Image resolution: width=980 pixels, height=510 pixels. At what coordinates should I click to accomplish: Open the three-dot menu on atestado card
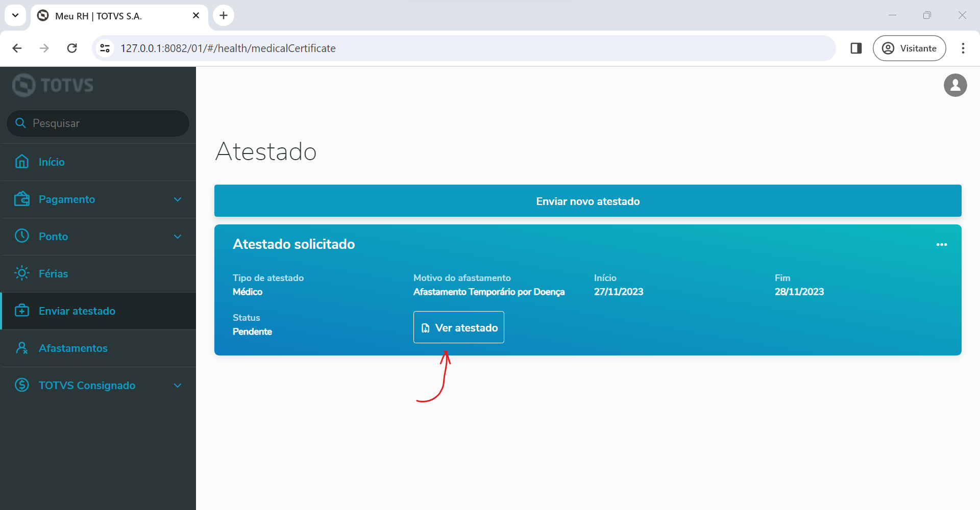941,245
